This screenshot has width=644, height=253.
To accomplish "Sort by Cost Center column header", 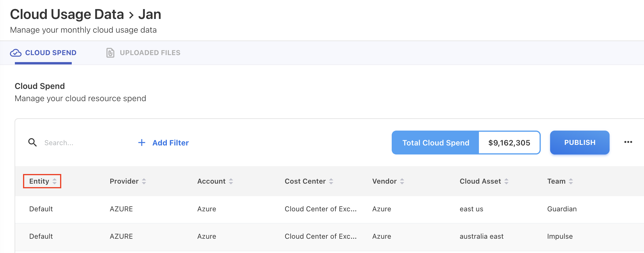I will click(305, 181).
